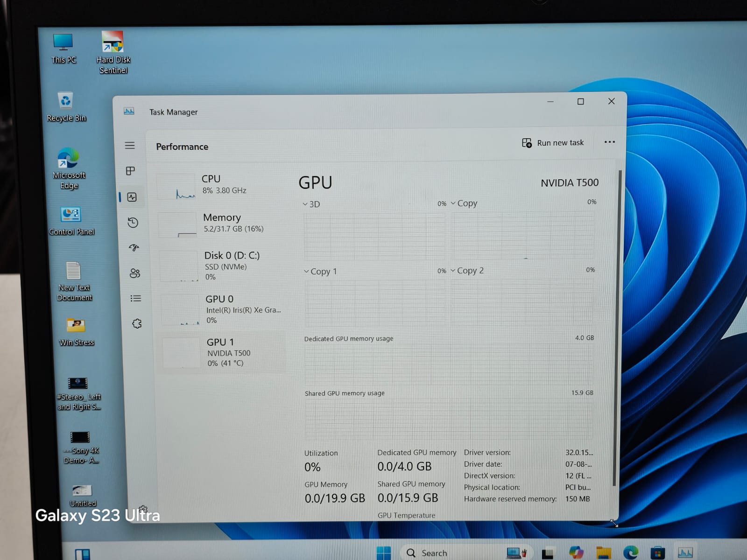Open Microsoft Edge from the taskbar
Viewport: 747px width, 560px height.
(x=630, y=553)
